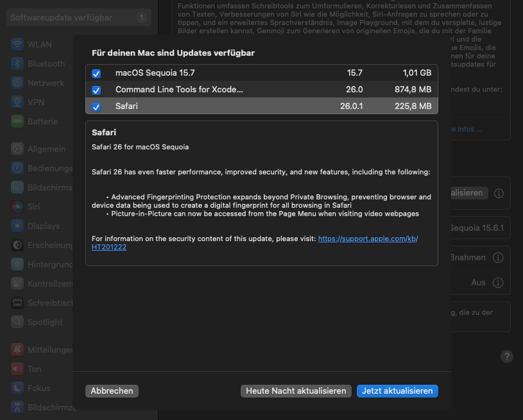Click the Batterie icon in sidebar
The height and width of the screenshot is (420, 523).
tap(17, 122)
